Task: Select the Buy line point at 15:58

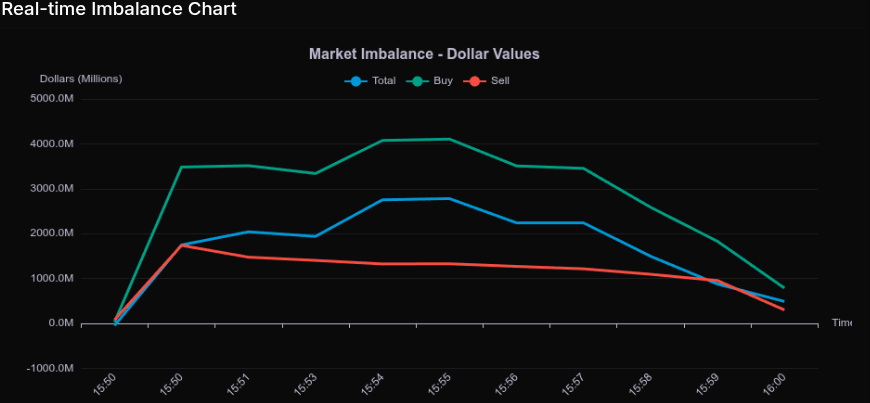Action: tap(650, 207)
